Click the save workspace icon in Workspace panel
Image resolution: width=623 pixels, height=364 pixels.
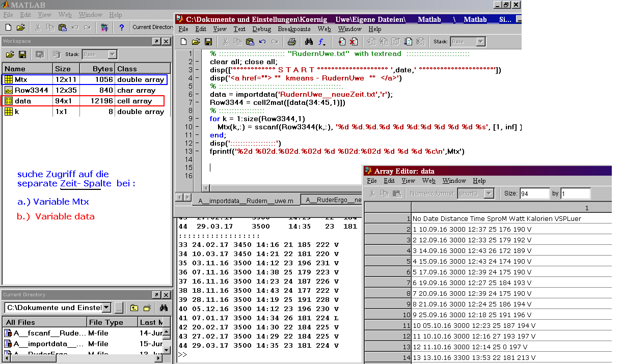coord(22,54)
